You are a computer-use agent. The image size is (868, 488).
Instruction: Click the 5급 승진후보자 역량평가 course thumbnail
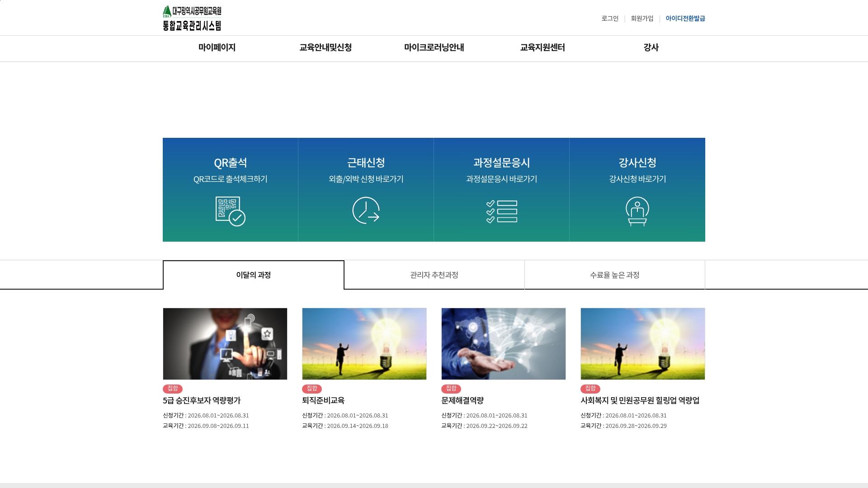(225, 344)
